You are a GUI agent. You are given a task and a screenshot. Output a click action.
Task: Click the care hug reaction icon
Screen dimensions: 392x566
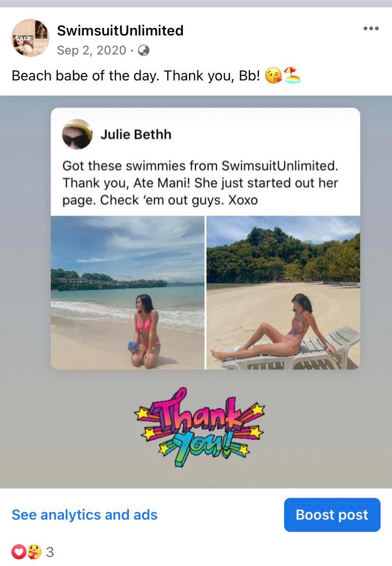[x=34, y=551]
